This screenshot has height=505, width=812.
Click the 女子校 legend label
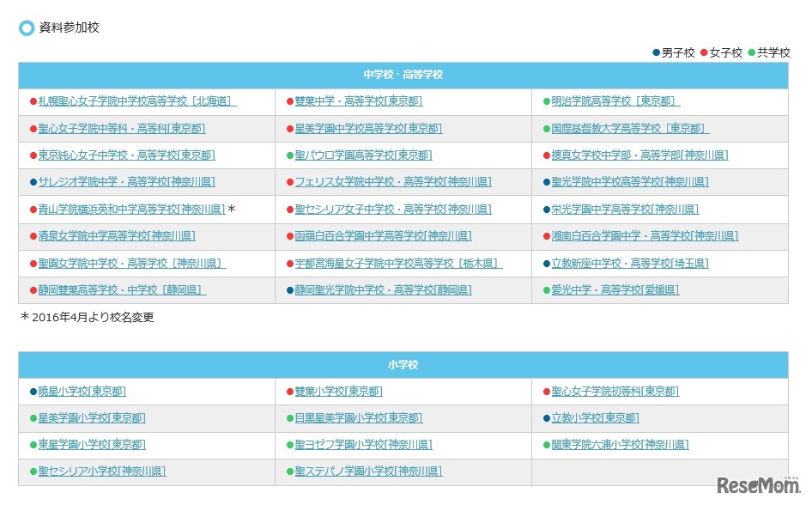(726, 53)
